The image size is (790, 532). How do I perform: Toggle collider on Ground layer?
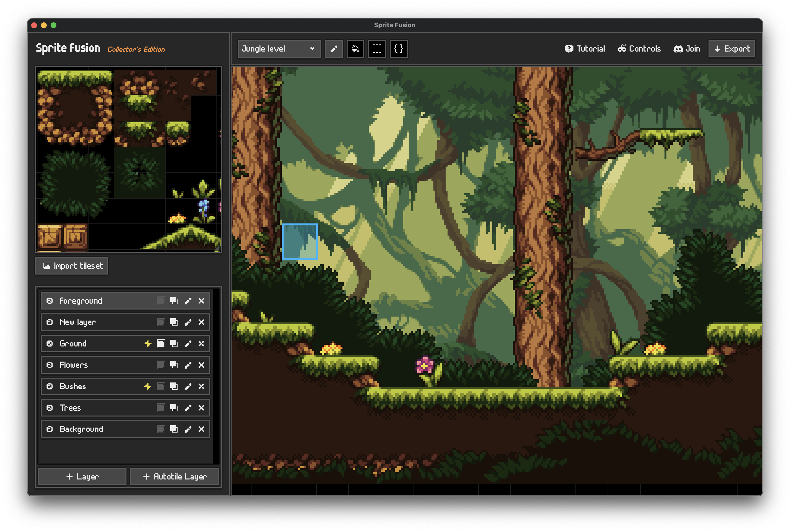pyautogui.click(x=161, y=344)
